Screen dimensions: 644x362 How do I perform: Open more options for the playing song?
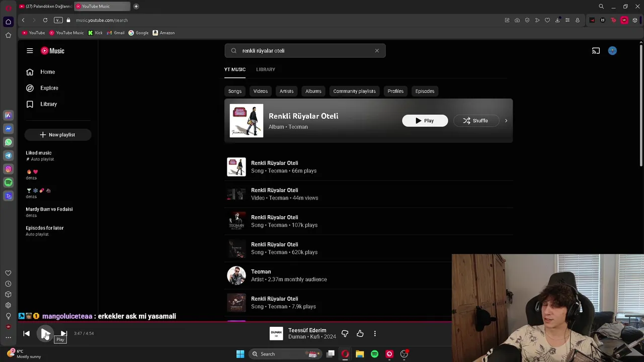point(375,333)
